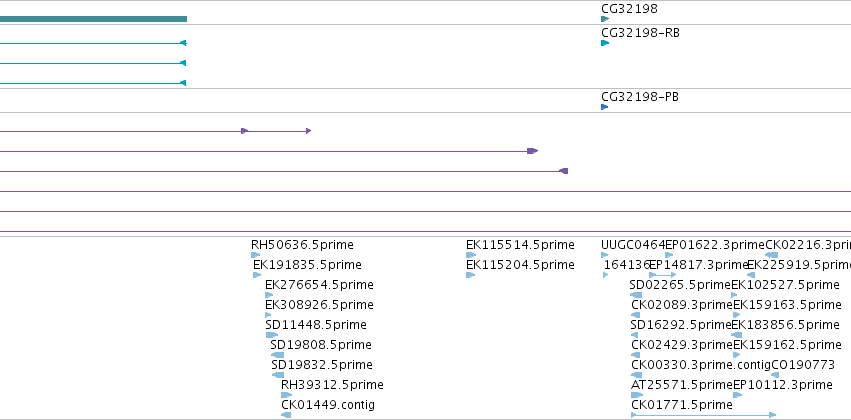This screenshot has height=420, width=851.
Task: Click the small arrow glyph under 164136
Action: pyautogui.click(x=606, y=275)
